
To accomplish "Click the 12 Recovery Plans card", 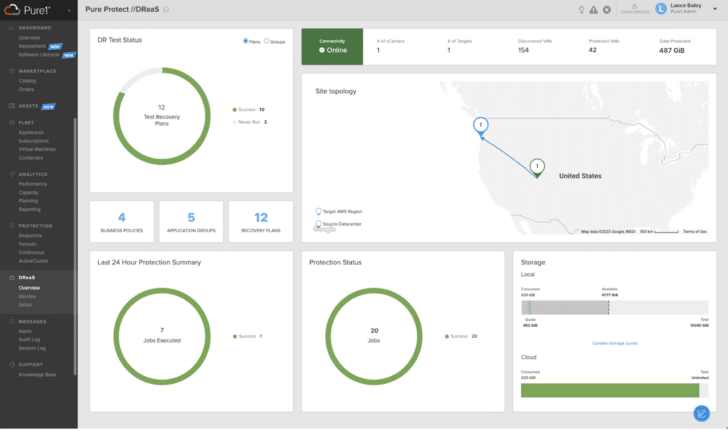I will [x=261, y=222].
